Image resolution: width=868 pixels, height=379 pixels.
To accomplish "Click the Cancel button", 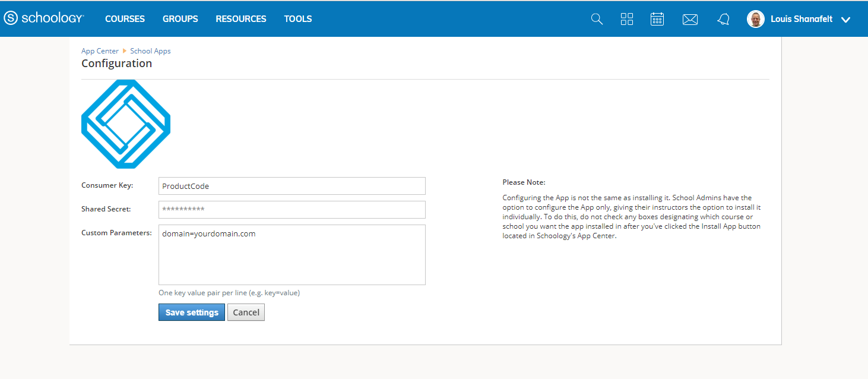I will point(246,312).
